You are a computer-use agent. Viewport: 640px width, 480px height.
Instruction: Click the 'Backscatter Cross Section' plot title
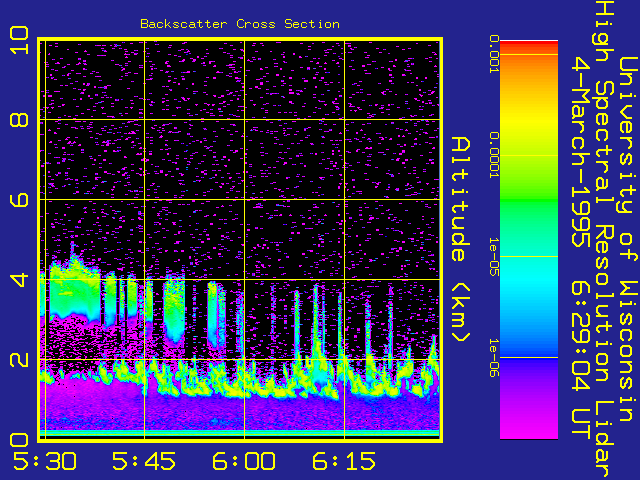coord(240,24)
